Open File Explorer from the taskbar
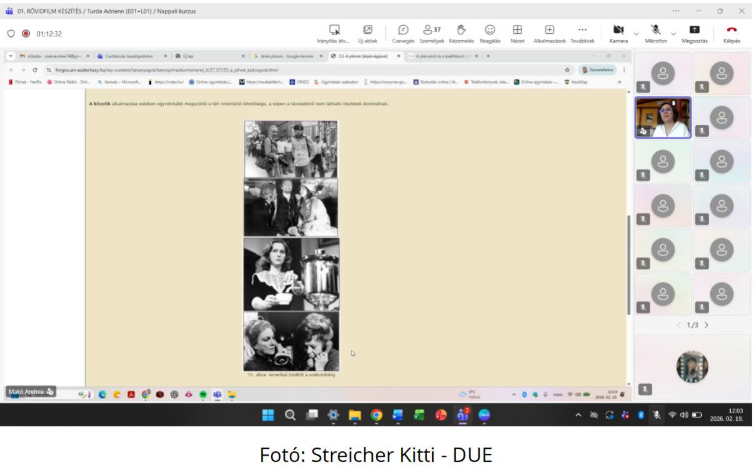Viewport: 756px width, 475px height. pos(355,415)
